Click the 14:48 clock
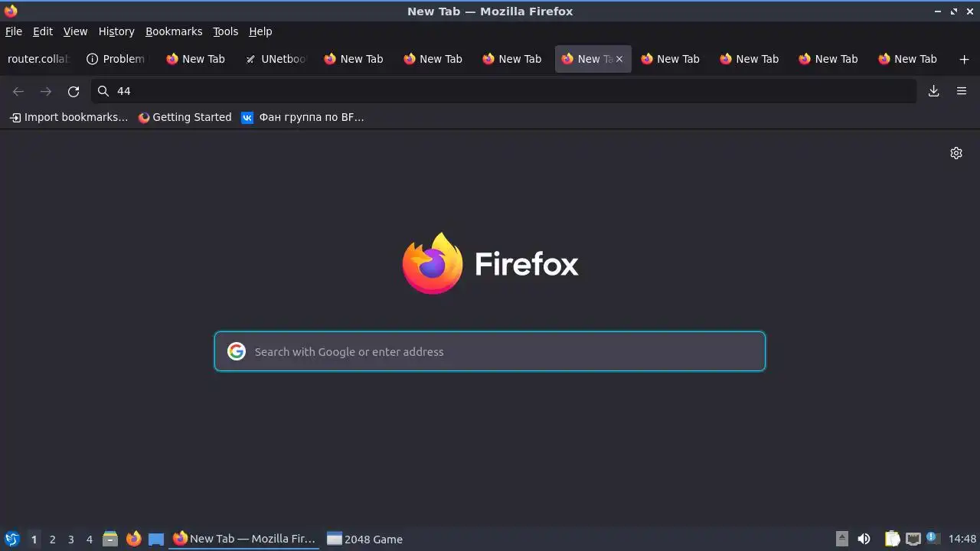The width and height of the screenshot is (980, 551). [x=962, y=539]
